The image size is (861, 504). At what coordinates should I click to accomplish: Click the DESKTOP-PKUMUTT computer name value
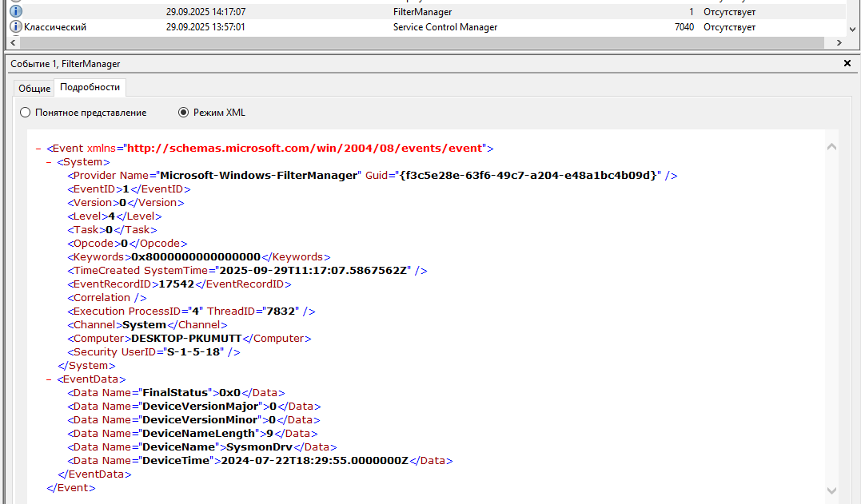click(186, 338)
